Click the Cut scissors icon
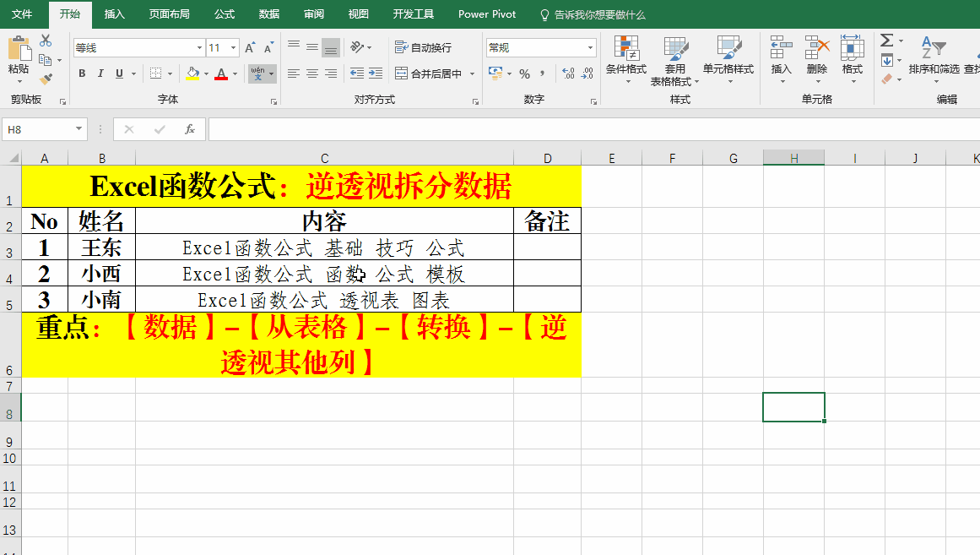Viewport: 980px width, 555px height. coord(46,41)
